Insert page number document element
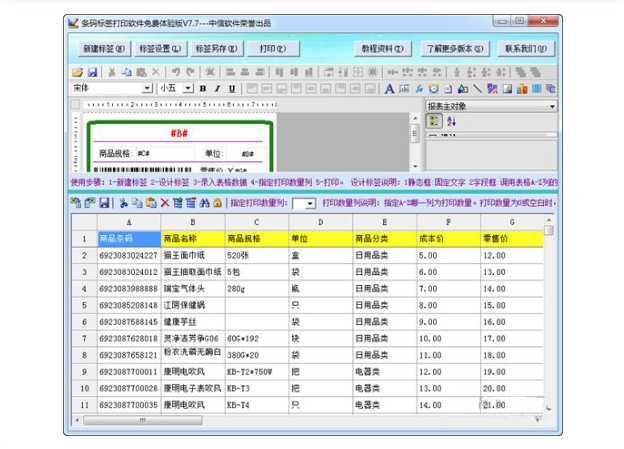 tap(448, 88)
